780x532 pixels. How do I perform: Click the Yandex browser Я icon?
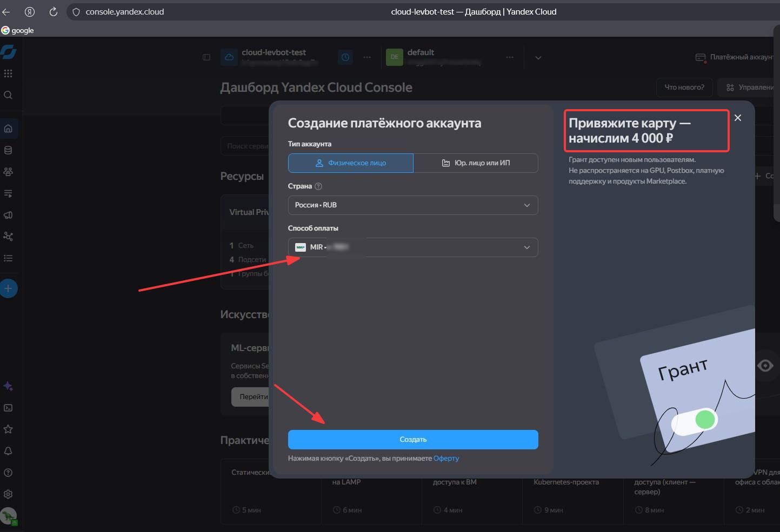[x=30, y=12]
